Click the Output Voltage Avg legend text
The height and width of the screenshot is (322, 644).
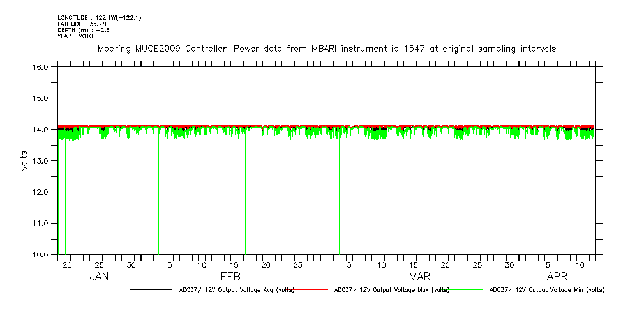coord(236,290)
